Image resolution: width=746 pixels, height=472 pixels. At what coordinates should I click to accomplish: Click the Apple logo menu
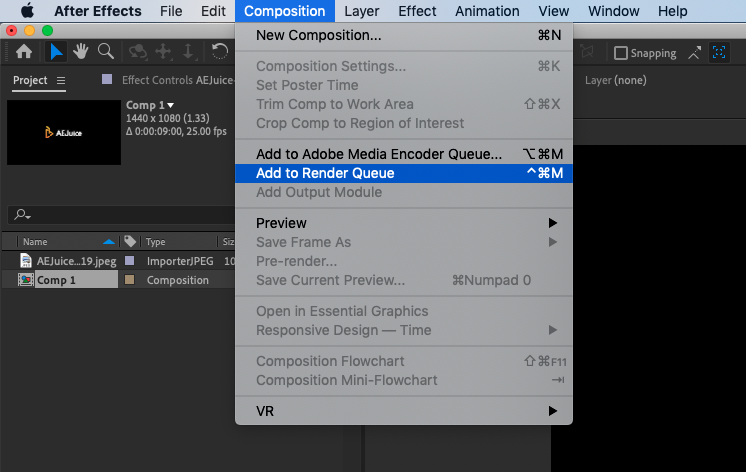pyautogui.click(x=27, y=11)
